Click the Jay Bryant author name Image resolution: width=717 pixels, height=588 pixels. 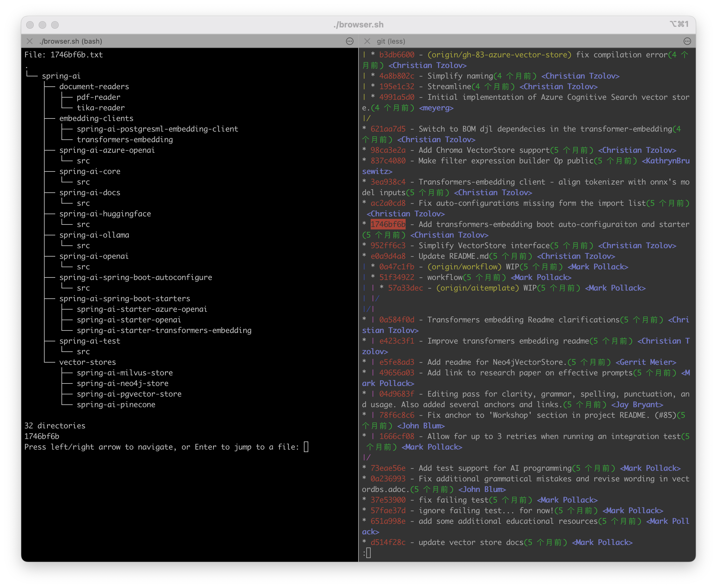pyautogui.click(x=637, y=404)
